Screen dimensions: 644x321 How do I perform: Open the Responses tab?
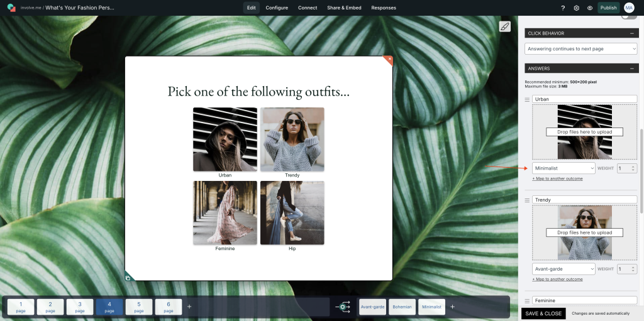(384, 8)
